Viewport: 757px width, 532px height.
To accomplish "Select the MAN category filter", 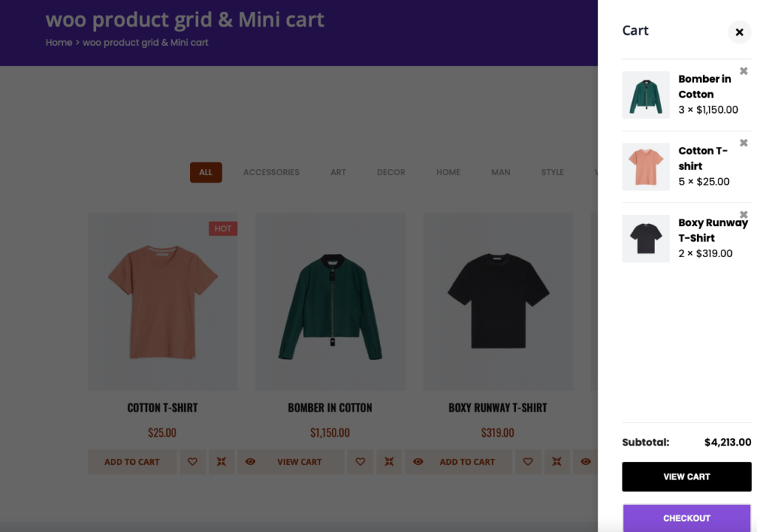I will click(x=500, y=172).
